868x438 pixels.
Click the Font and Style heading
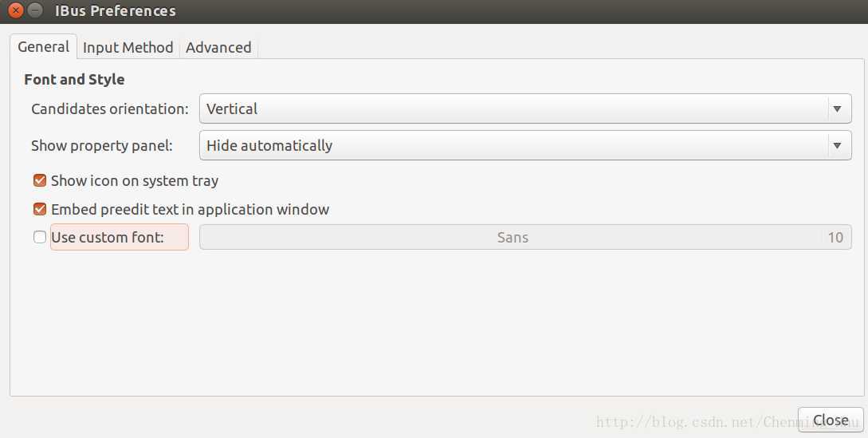pyautogui.click(x=74, y=79)
